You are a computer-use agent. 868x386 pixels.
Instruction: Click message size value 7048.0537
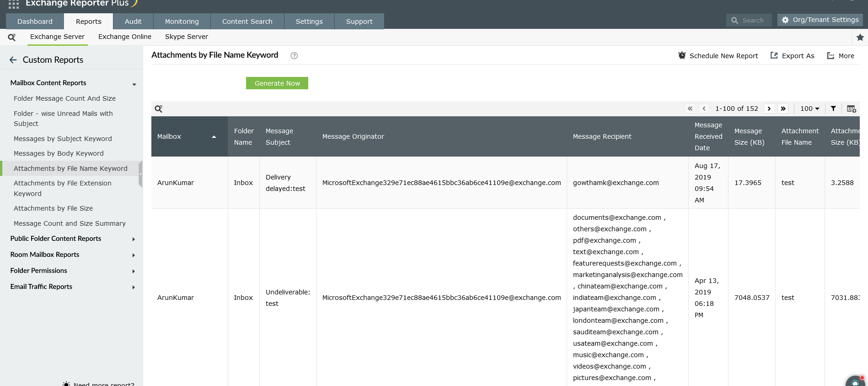pos(752,298)
